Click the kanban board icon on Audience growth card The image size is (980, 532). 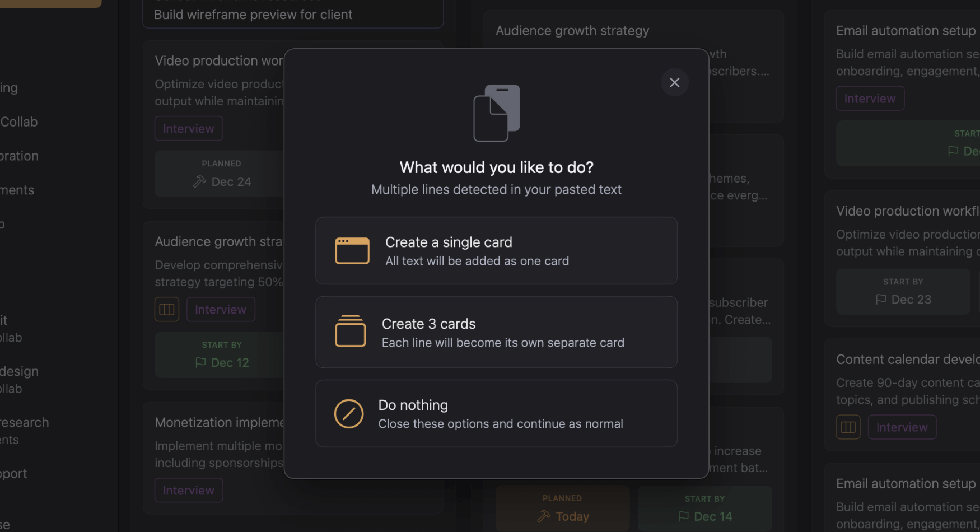(166, 309)
